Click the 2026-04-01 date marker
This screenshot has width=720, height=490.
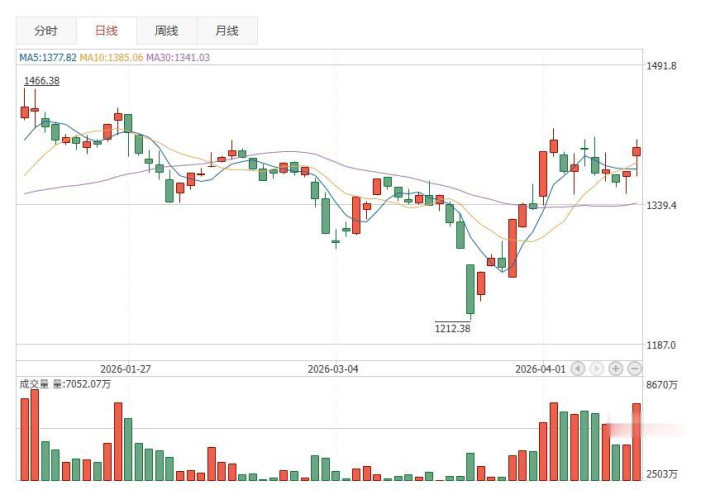(x=540, y=368)
